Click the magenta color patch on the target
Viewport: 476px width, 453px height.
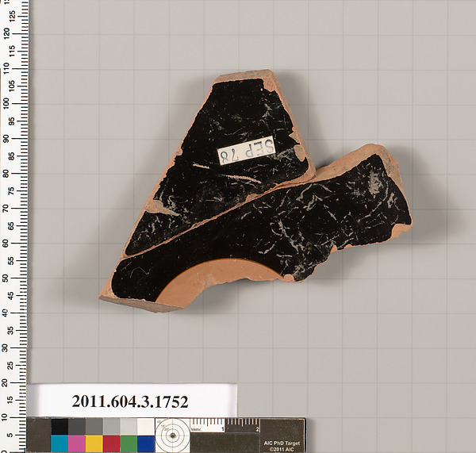coord(76,443)
